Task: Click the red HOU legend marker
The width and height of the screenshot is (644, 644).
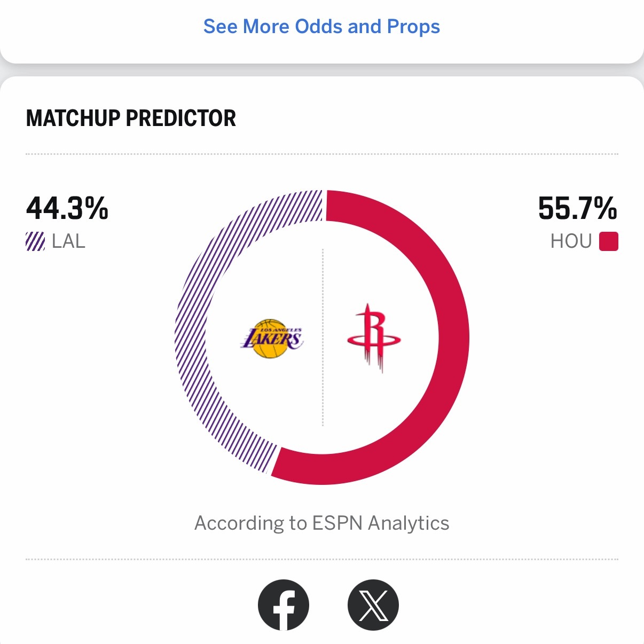Action: point(609,241)
